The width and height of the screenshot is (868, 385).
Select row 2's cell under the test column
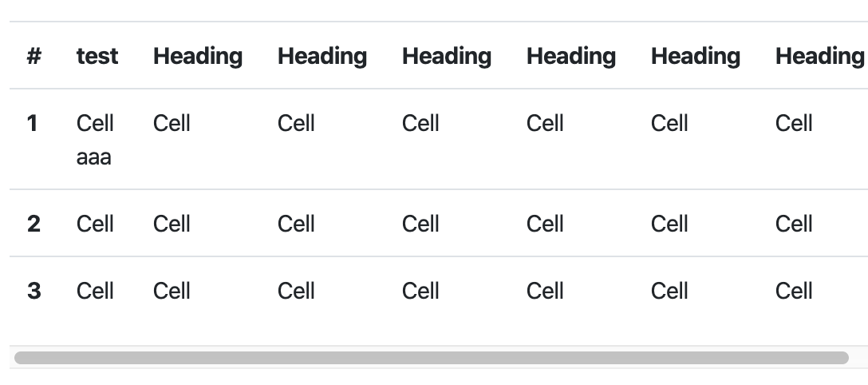coord(95,224)
